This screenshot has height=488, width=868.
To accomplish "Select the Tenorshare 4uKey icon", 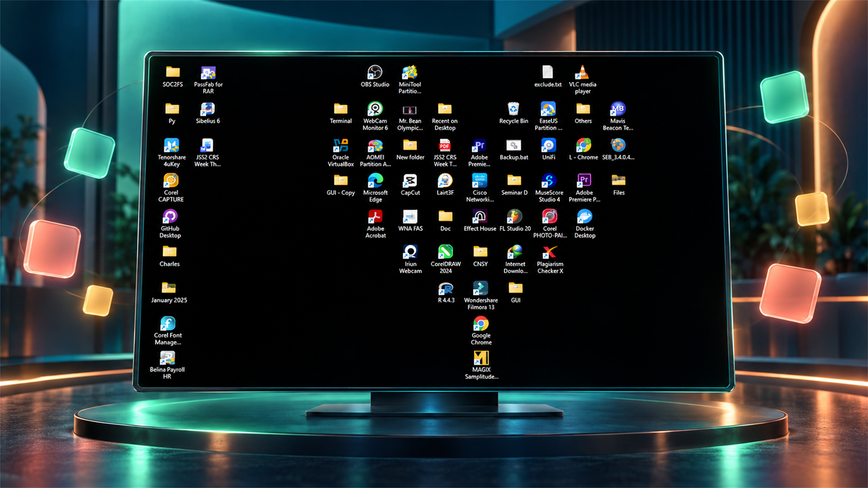I will pos(172,145).
